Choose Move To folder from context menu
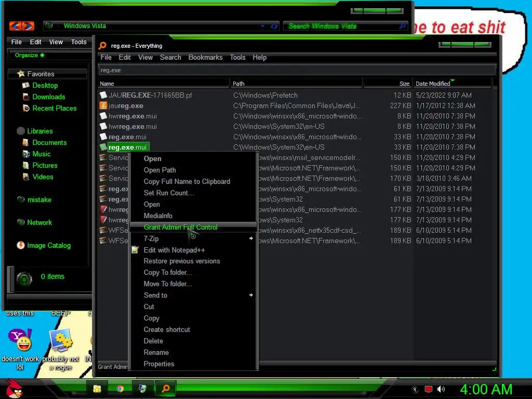Image resolution: width=532 pixels, height=399 pixels. click(168, 284)
